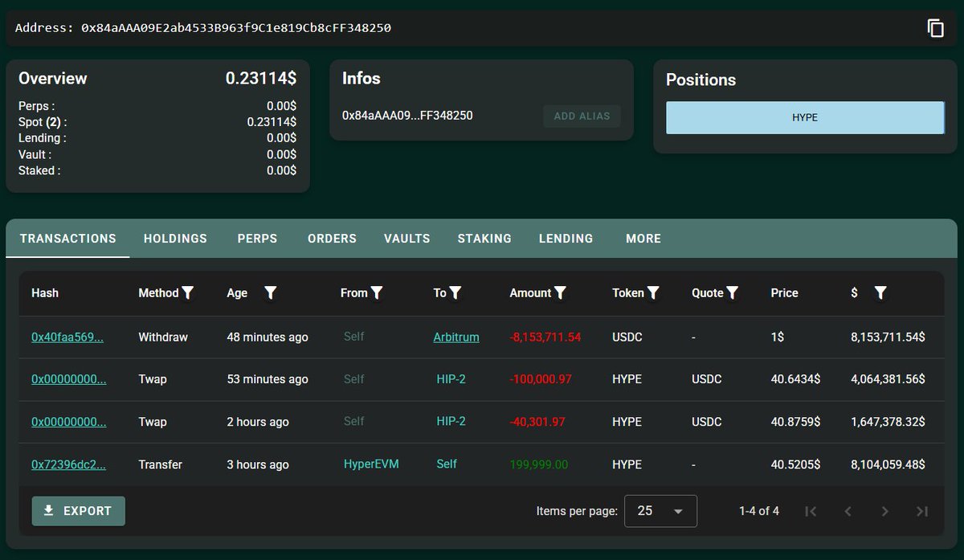Click the From column filter icon
The image size is (964, 560).
377,293
